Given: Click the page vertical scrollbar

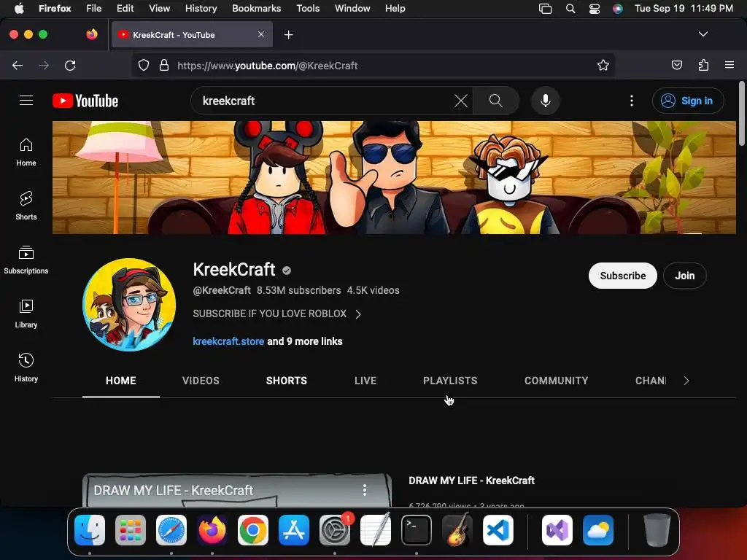Looking at the screenshot, I should click(x=742, y=114).
